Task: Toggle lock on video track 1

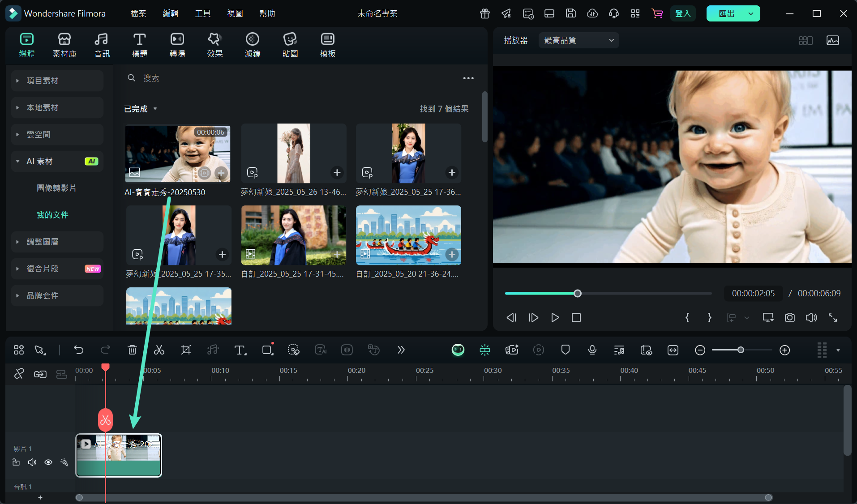Action: [16, 462]
